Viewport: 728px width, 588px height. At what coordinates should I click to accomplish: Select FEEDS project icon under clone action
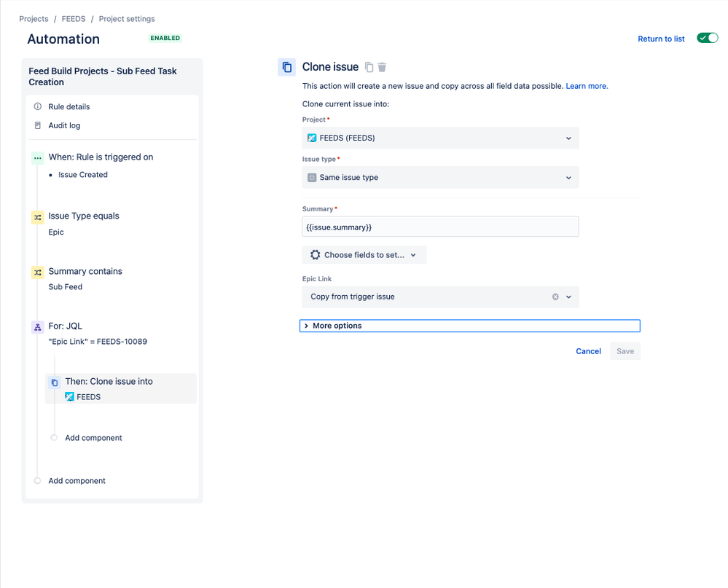click(69, 397)
